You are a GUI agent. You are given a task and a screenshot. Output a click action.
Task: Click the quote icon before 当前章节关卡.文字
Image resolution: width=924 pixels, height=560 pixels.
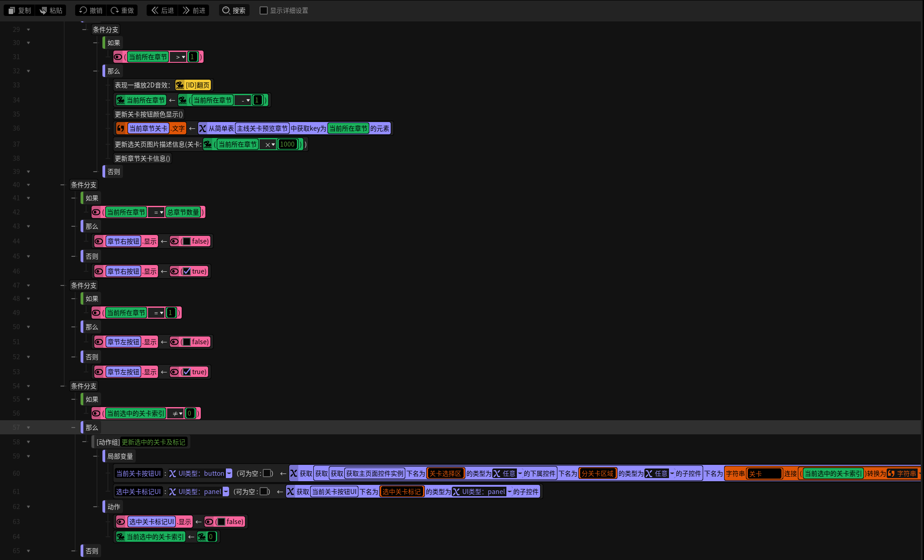coord(121,128)
